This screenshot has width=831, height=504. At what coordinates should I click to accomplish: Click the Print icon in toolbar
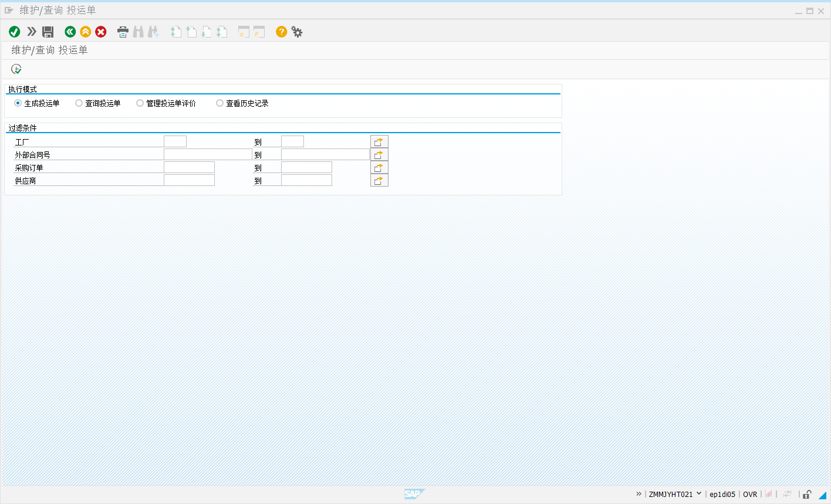click(x=123, y=32)
